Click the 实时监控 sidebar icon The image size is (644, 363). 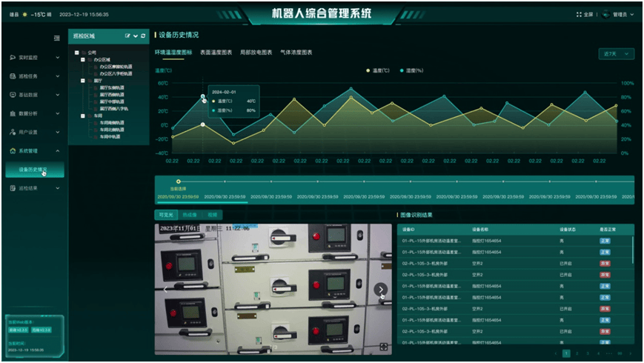point(13,57)
